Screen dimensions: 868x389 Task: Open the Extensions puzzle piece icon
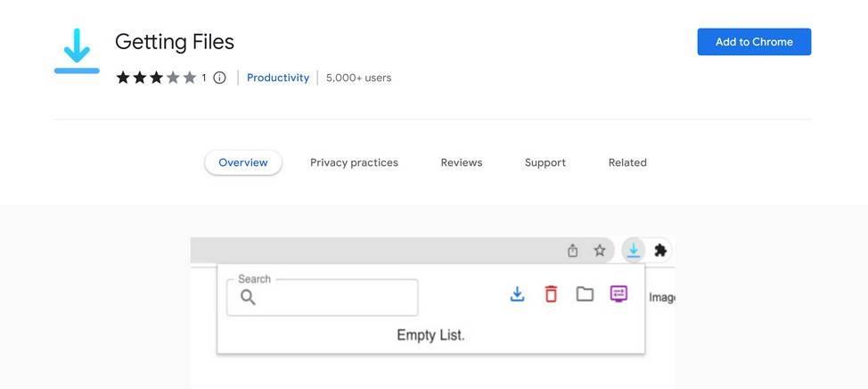click(660, 251)
